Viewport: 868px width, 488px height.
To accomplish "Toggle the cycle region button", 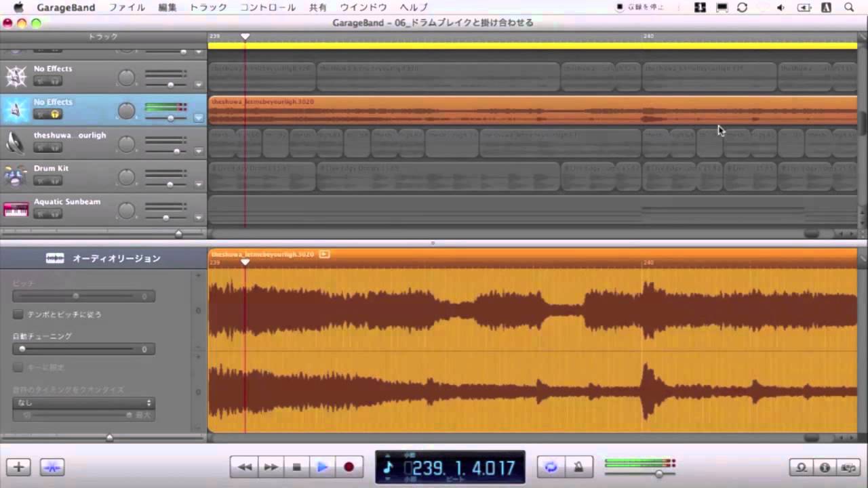I will click(x=551, y=467).
